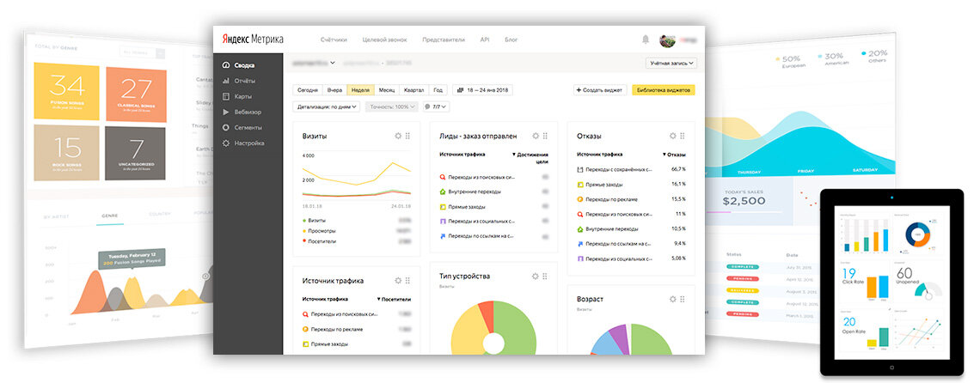Click the 18 — 24 янв 2018 date range
980x383 pixels.
(x=482, y=90)
